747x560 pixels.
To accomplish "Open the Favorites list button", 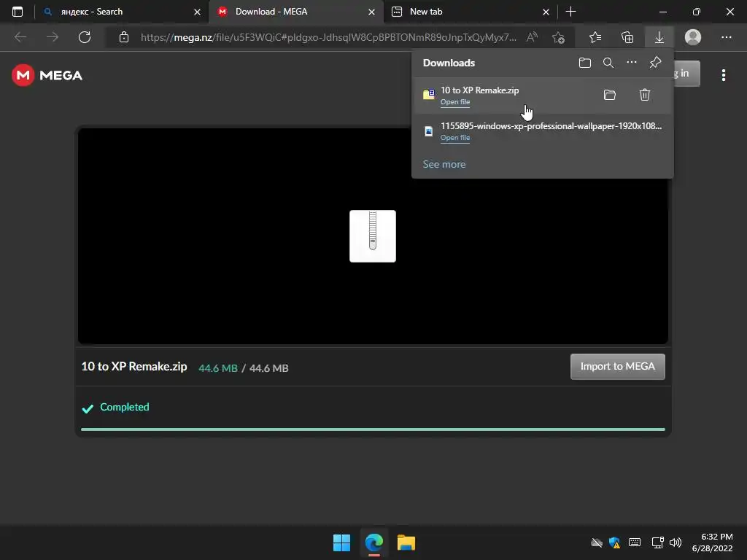I will point(595,37).
